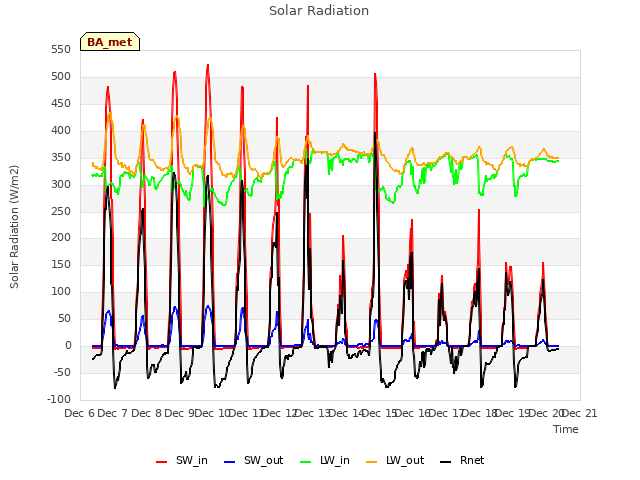Click the Dec 6 x-axis tick label
Viewport: 640px width, 480px height.
click(79, 413)
